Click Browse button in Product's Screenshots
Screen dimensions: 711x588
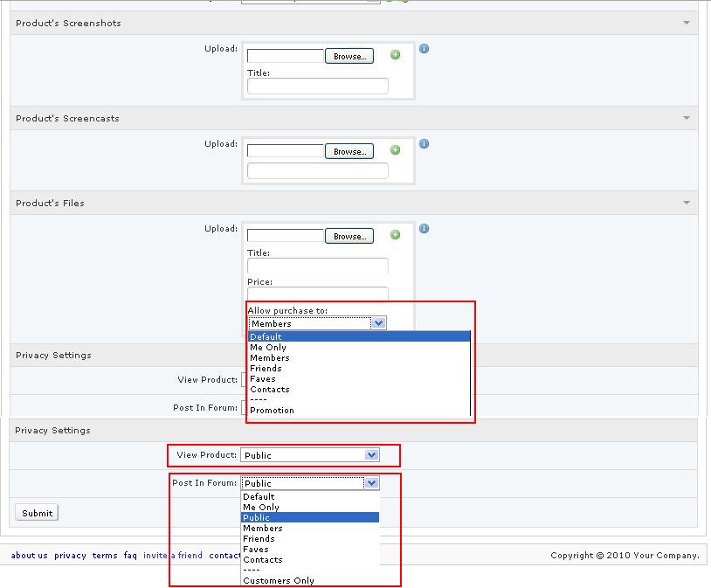tap(349, 56)
